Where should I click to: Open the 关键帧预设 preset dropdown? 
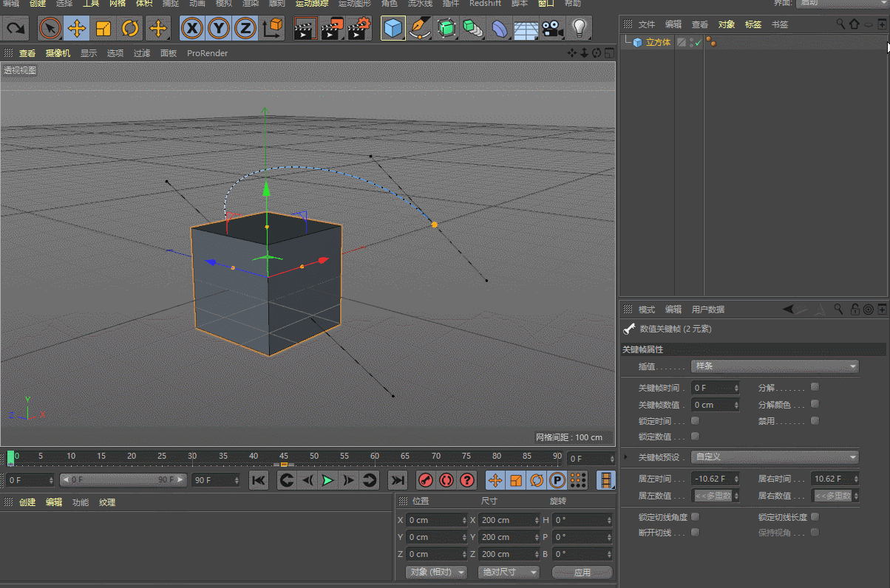774,457
